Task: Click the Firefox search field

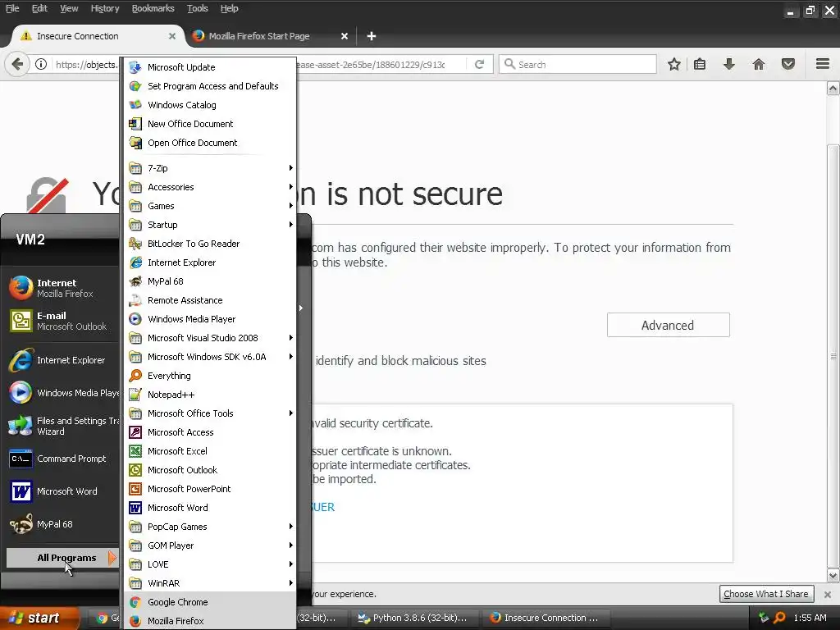Action: (577, 64)
